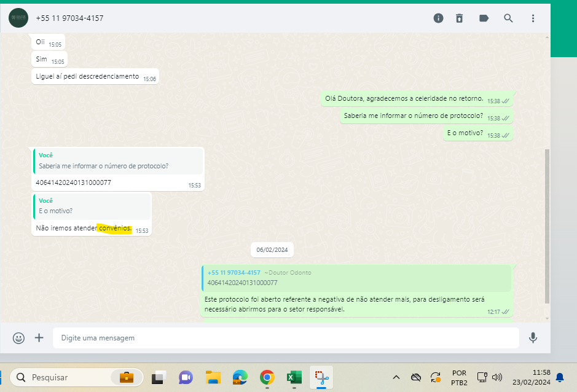577x392 pixels.
Task: Click the archive box icon in chat header
Action: 459,18
